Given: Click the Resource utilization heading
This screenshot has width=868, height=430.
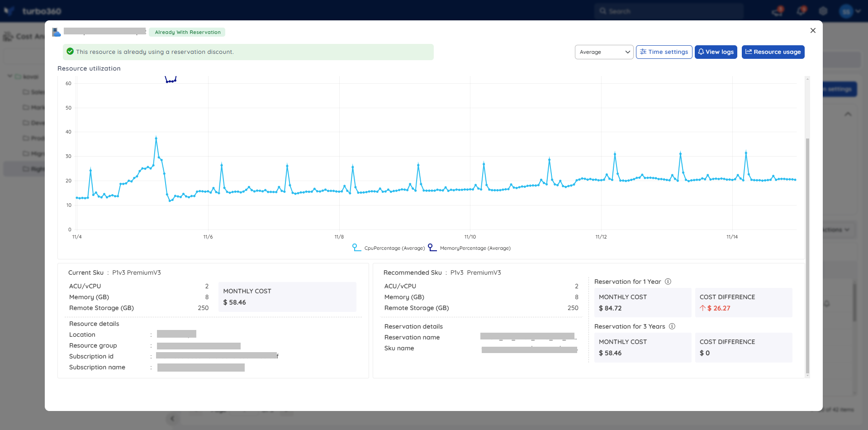Looking at the screenshot, I should (x=89, y=68).
